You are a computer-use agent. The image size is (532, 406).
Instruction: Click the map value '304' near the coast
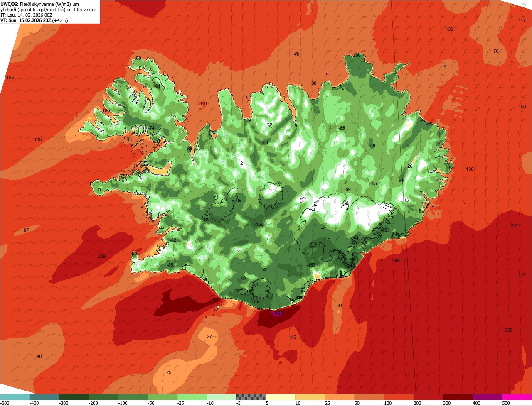[397, 260]
